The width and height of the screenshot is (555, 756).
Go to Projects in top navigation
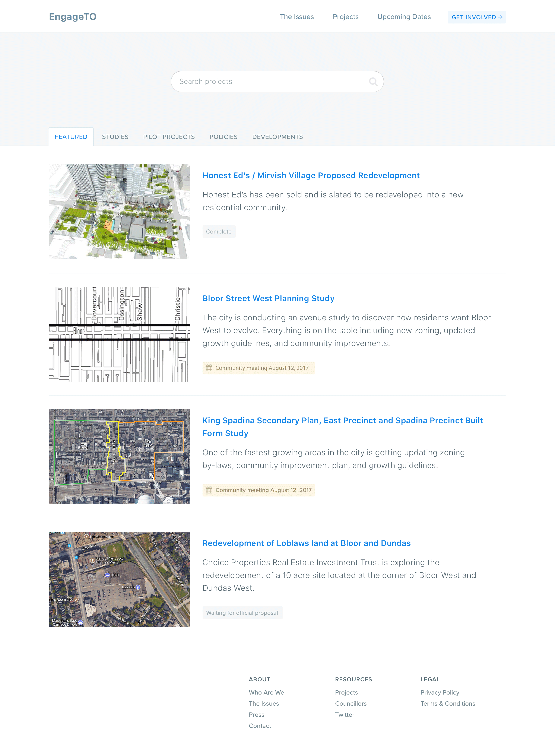coord(345,17)
